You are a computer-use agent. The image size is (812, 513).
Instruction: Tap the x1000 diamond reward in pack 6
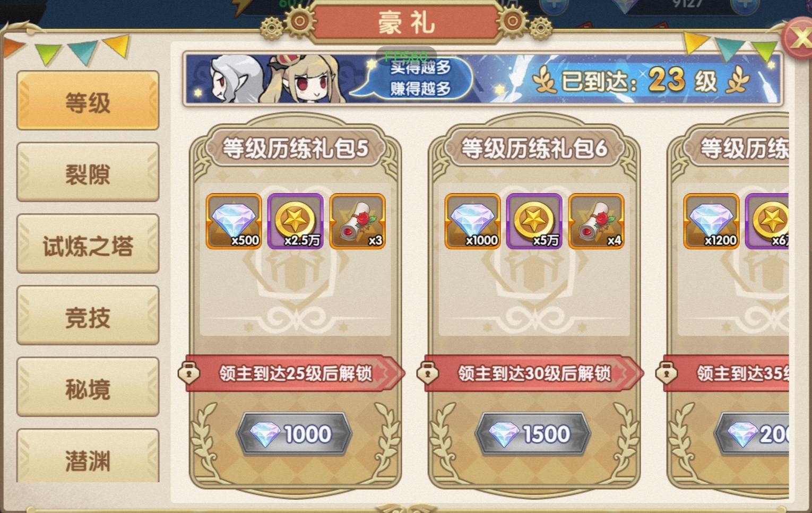472,221
